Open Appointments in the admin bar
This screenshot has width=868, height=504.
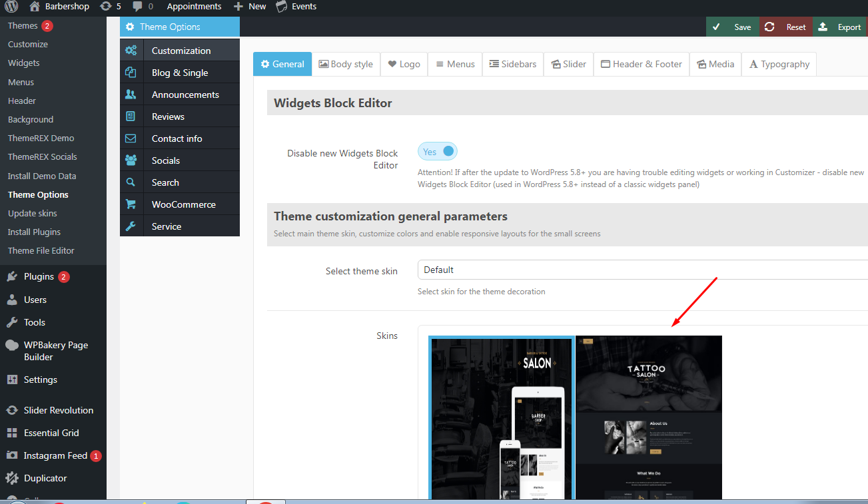coord(194,7)
